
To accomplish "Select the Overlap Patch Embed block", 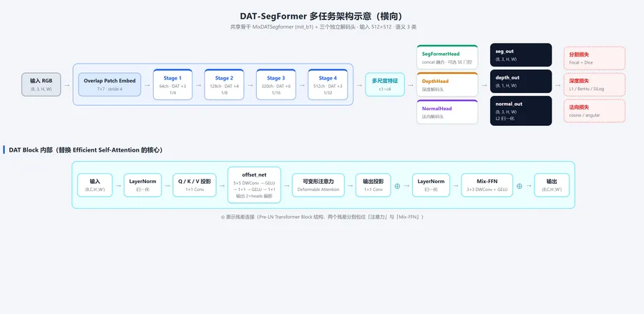I will point(109,84).
